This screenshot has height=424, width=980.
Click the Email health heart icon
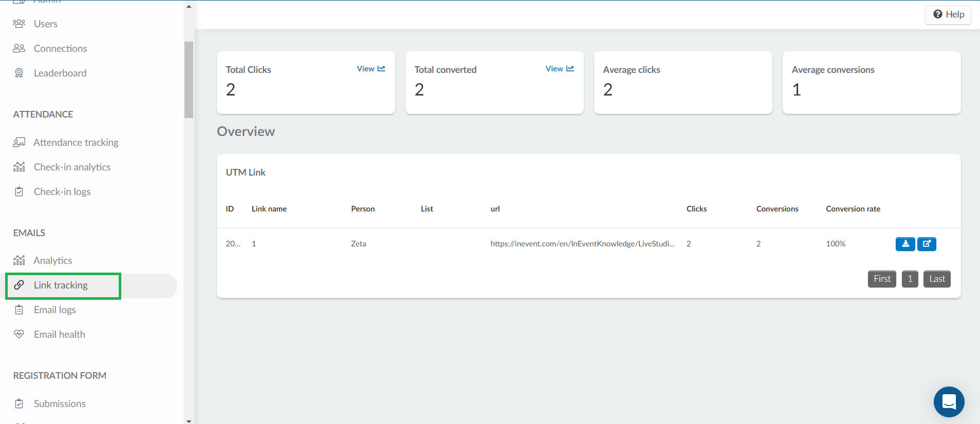tap(19, 334)
